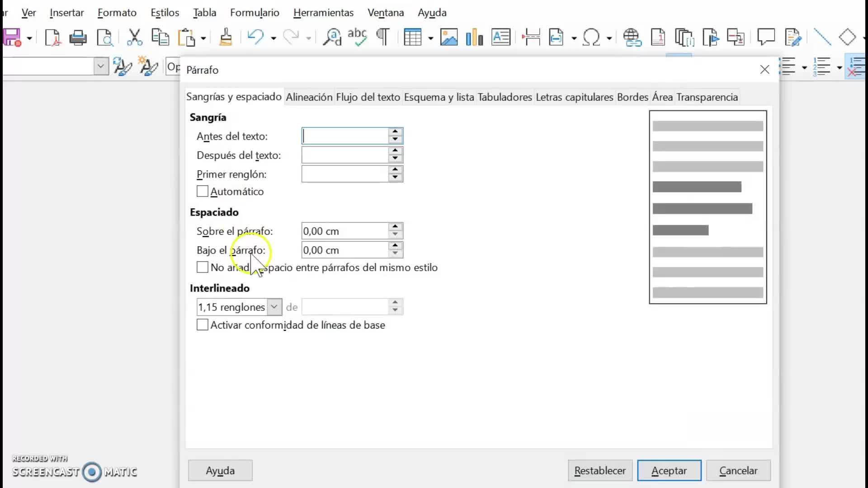Click the Aceptar button

point(669,470)
